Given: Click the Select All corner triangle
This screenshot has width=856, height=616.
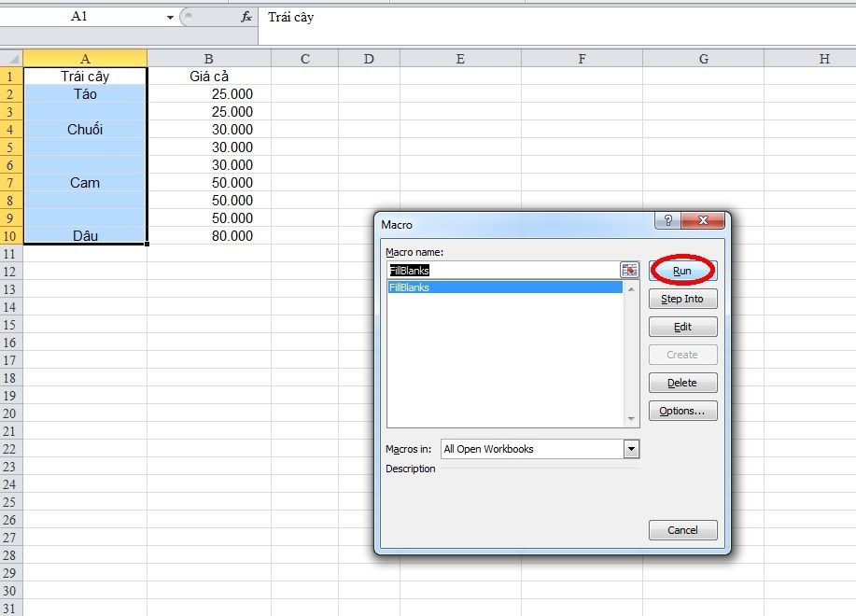Looking at the screenshot, I should click(x=11, y=59).
